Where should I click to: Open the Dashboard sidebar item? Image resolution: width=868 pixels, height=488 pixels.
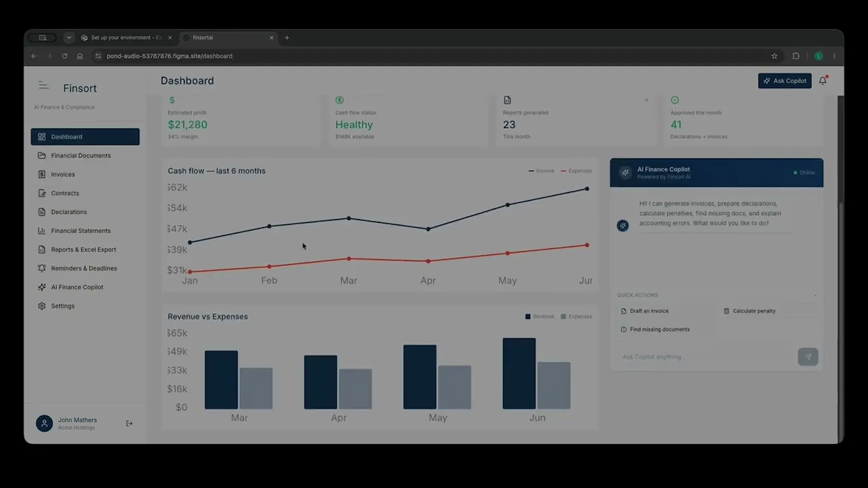(x=85, y=137)
